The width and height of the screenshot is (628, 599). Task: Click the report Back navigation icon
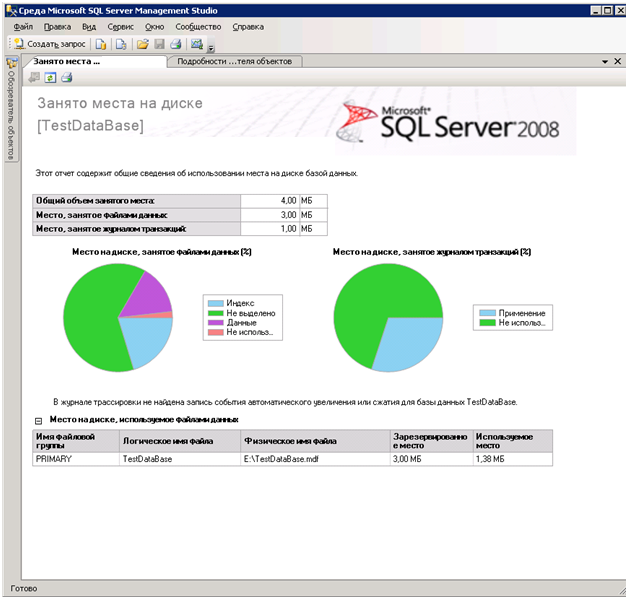[x=34, y=77]
